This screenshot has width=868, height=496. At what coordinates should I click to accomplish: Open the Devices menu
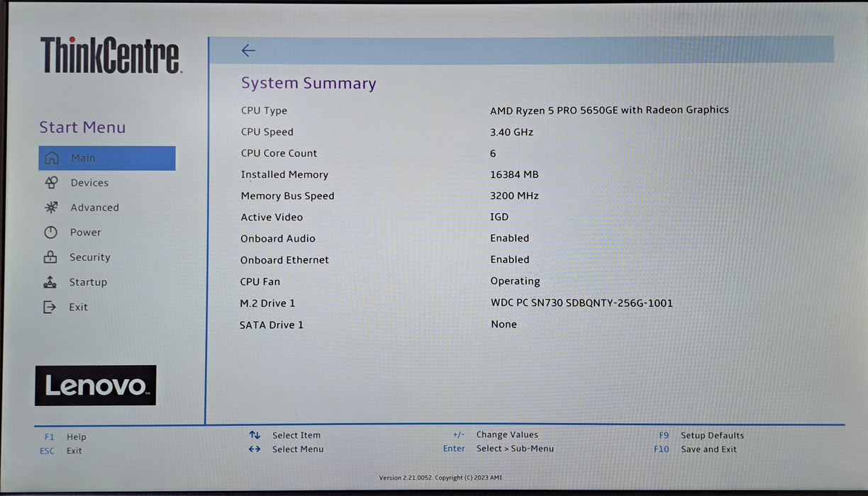pyautogui.click(x=89, y=183)
